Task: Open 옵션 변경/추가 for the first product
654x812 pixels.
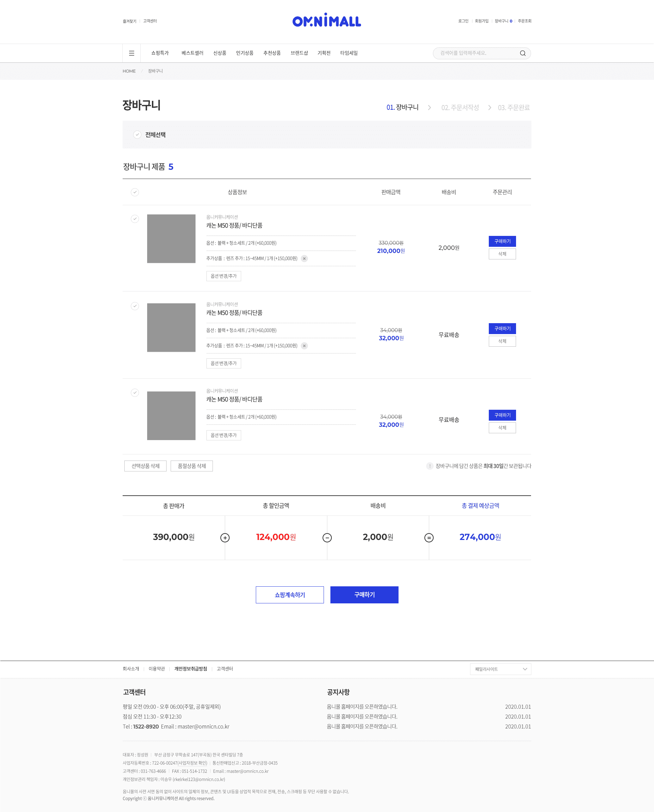Action: [223, 276]
